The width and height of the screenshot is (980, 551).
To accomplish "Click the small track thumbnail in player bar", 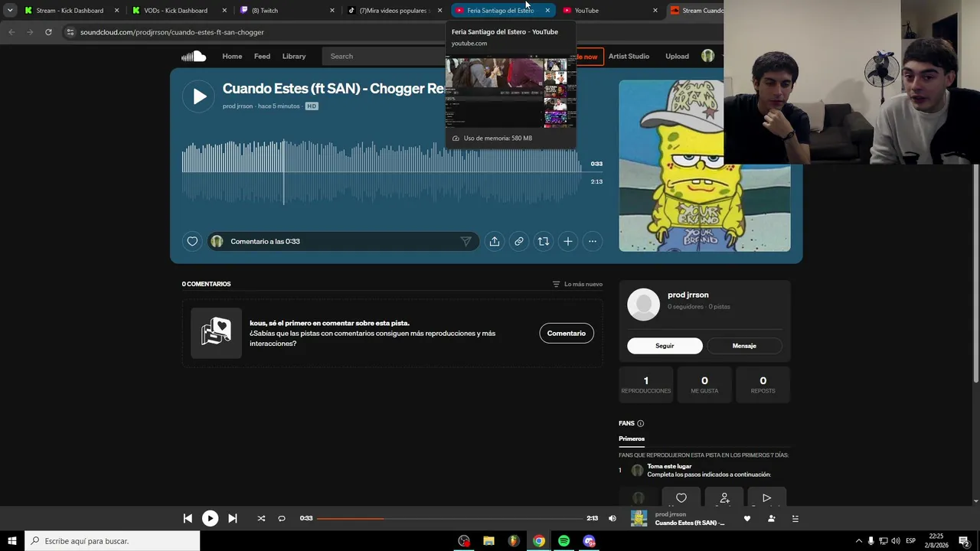I will tap(639, 518).
